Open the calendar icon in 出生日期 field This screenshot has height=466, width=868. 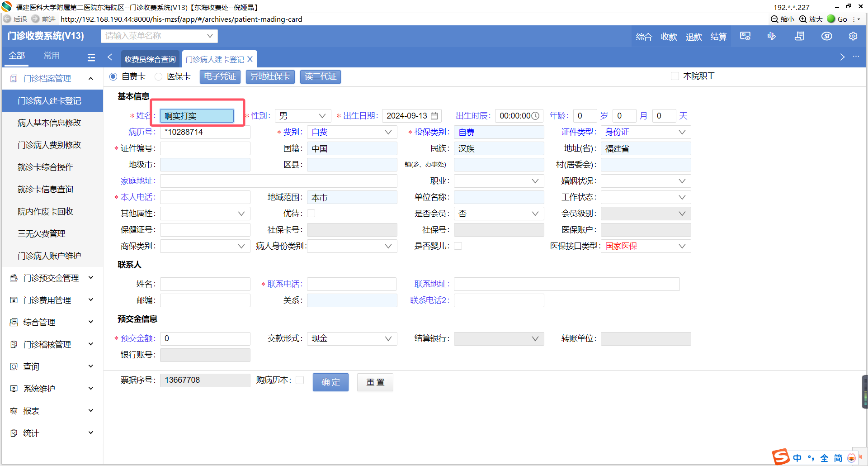coord(434,116)
